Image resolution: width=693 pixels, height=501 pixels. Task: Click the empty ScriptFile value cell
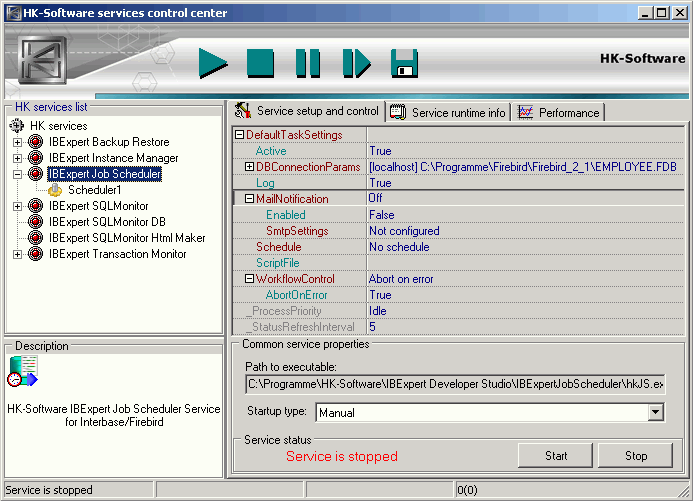coord(525,263)
